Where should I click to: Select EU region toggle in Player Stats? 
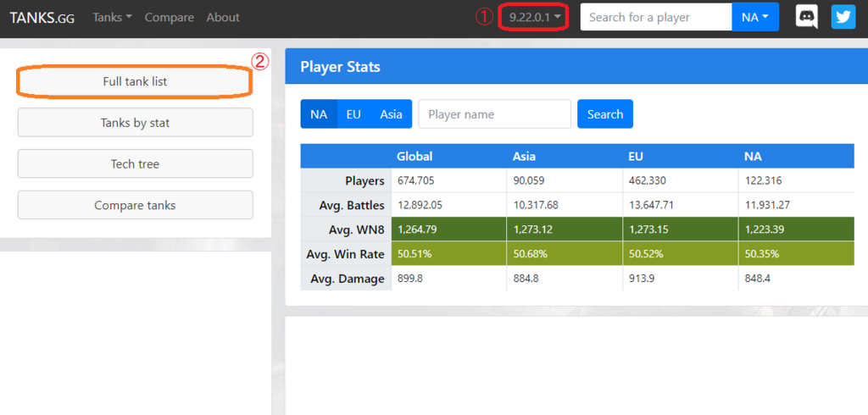[x=353, y=114]
